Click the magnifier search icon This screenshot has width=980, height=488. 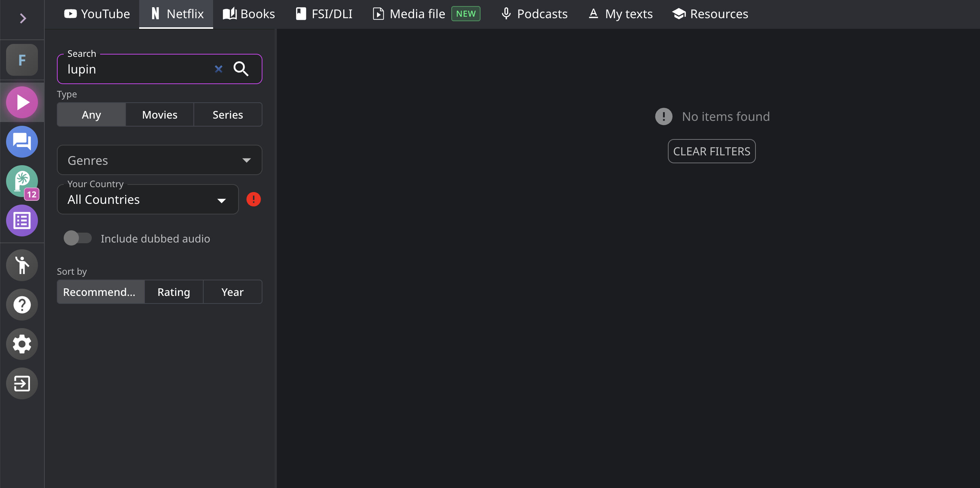[241, 69]
